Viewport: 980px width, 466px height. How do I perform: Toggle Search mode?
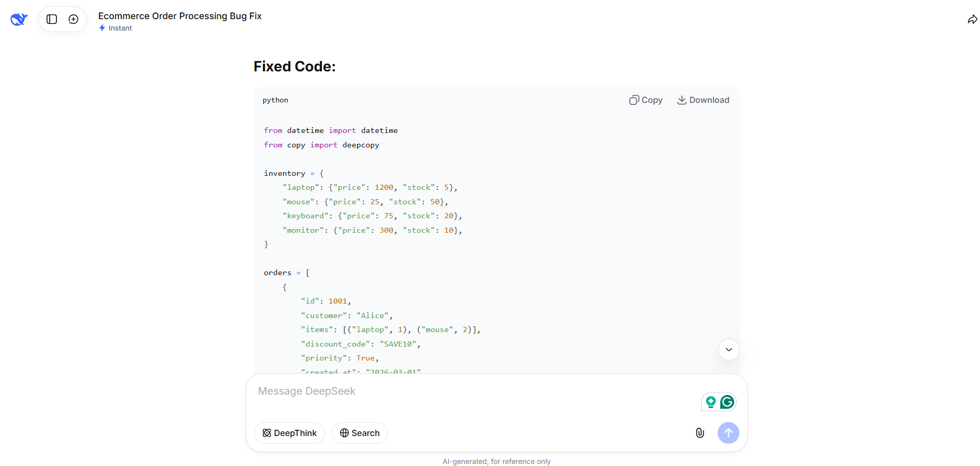tap(360, 433)
